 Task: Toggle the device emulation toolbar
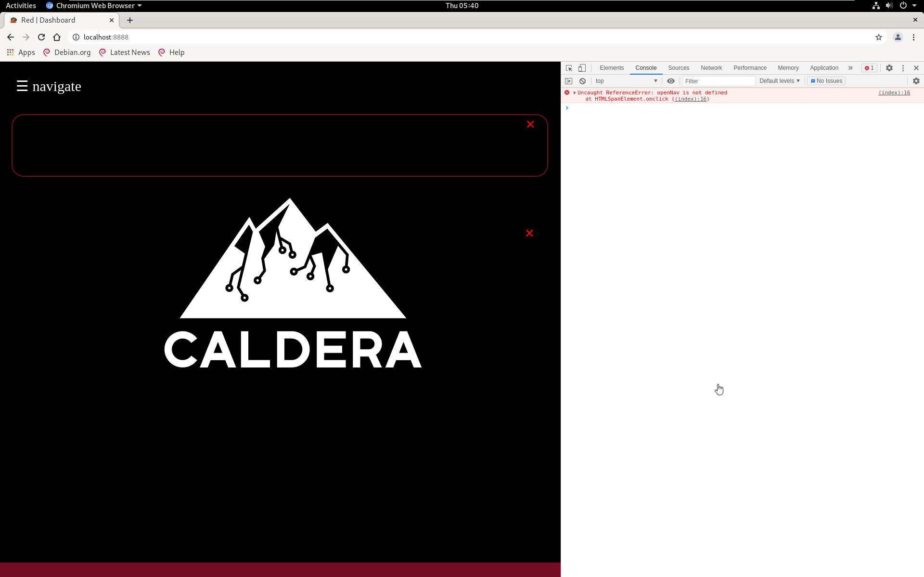click(582, 68)
